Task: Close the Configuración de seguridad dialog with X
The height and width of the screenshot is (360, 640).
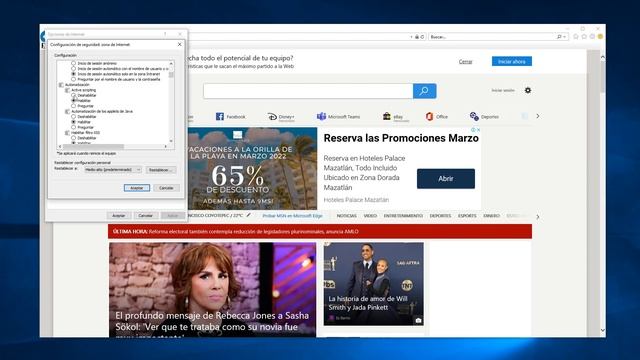Action: coord(180,44)
